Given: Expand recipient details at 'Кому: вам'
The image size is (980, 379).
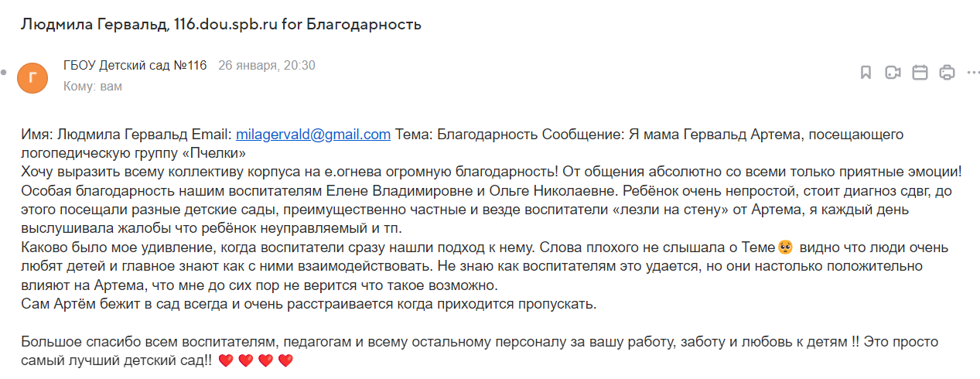Looking at the screenshot, I should pos(93,87).
